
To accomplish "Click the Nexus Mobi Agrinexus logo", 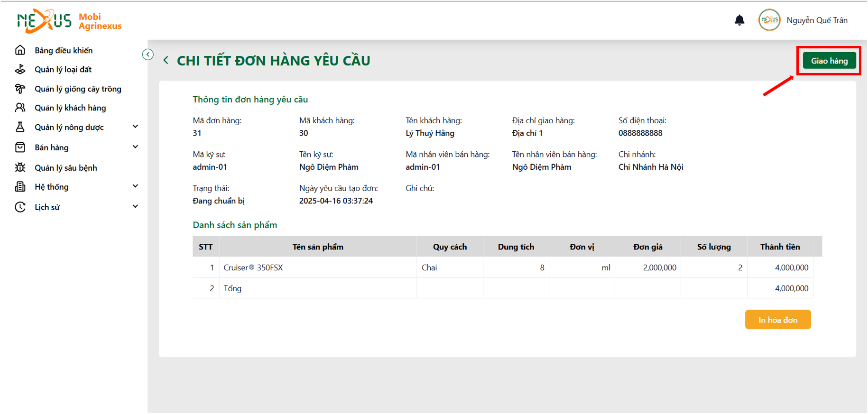I will coord(69,21).
